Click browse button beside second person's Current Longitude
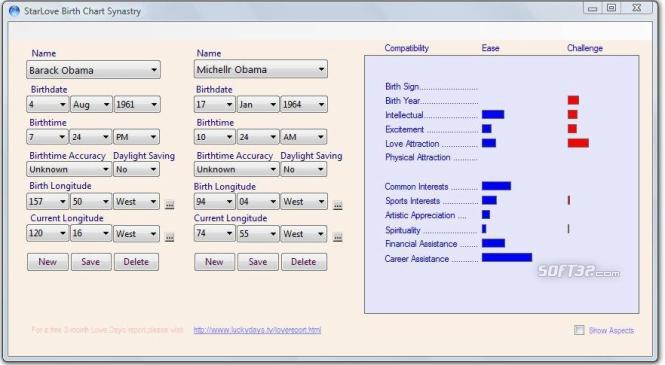The image size is (665, 365). (338, 237)
